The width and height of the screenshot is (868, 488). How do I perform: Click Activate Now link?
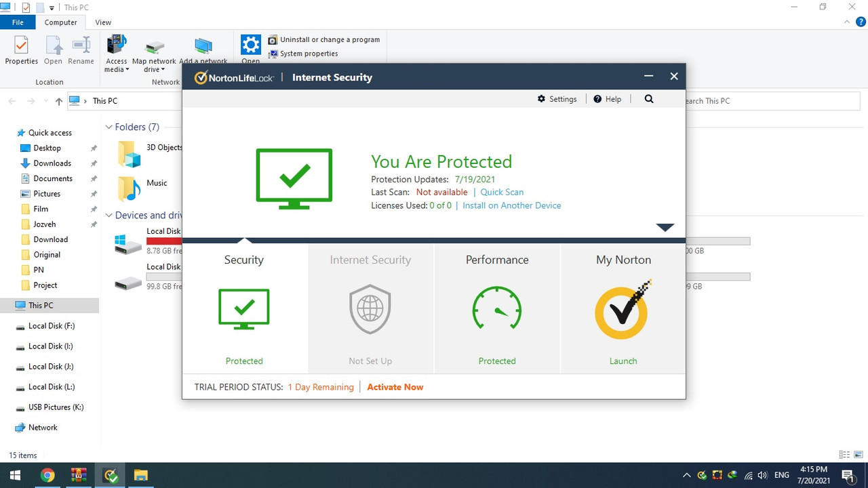(395, 387)
